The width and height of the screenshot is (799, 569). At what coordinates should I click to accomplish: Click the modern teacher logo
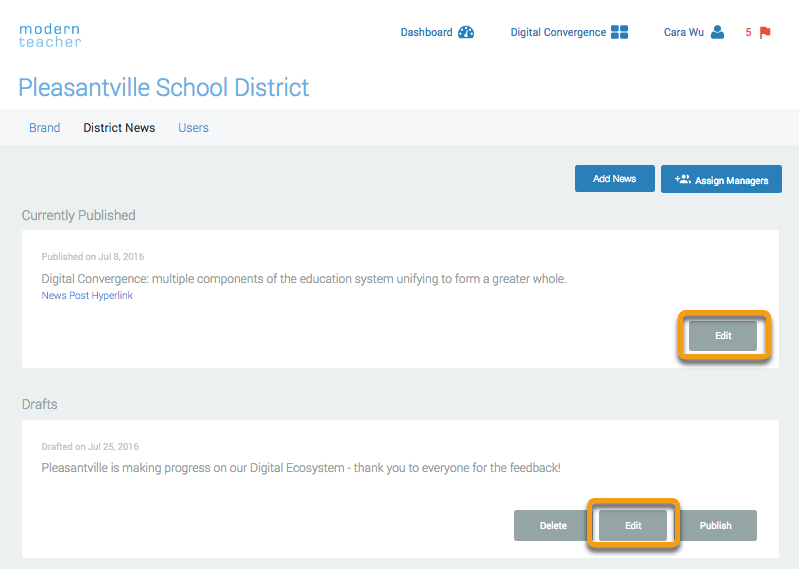(50, 36)
